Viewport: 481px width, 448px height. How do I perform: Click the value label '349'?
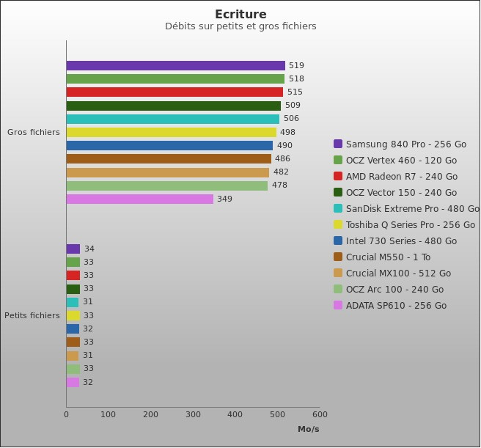click(x=224, y=199)
